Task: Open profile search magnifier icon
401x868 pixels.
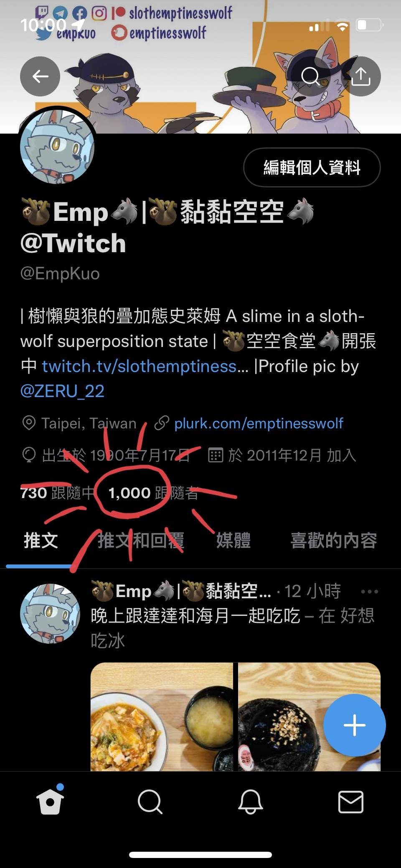Action: click(x=310, y=76)
